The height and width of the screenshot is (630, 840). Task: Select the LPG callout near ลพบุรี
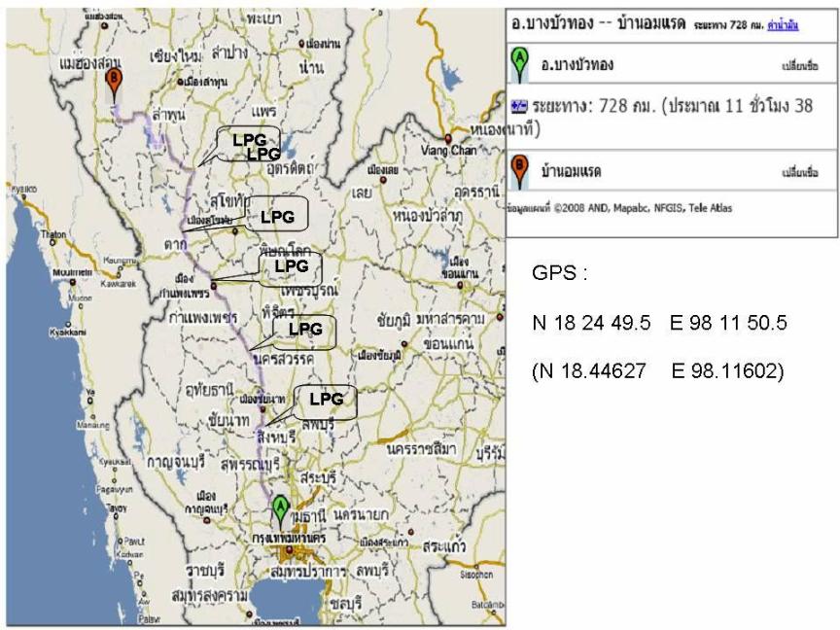[326, 399]
